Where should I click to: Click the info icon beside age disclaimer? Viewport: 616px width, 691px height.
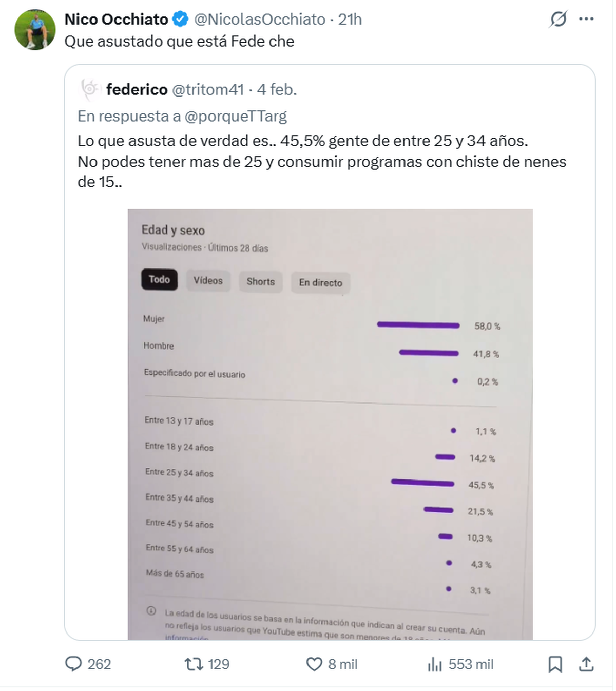coord(151,611)
